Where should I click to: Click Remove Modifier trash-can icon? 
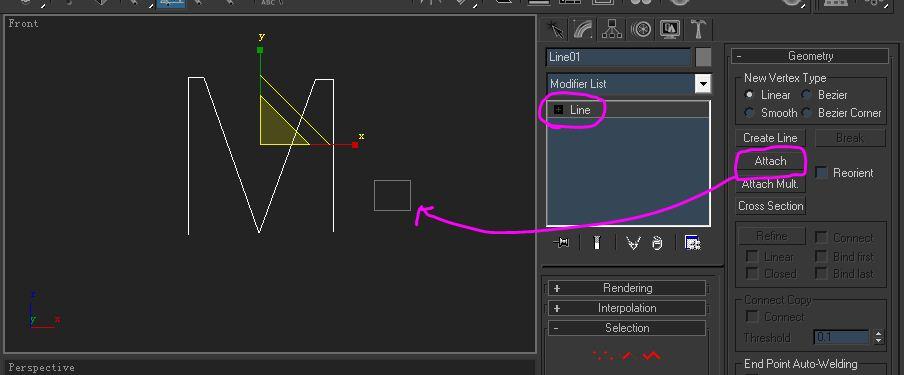(657, 243)
